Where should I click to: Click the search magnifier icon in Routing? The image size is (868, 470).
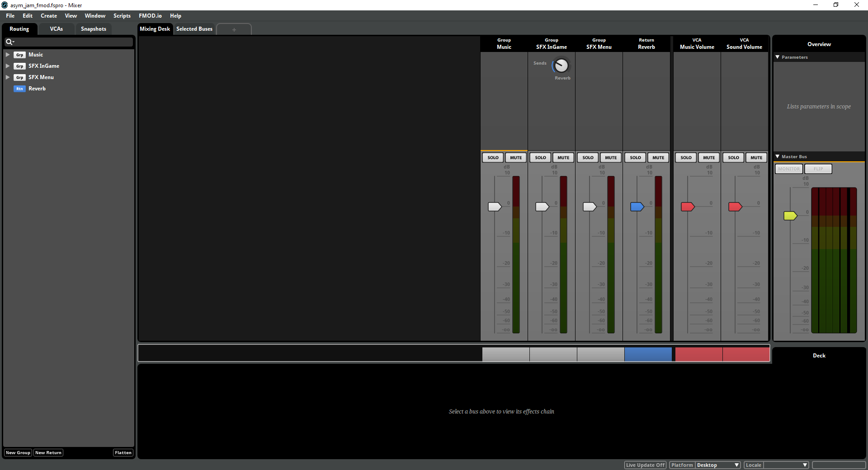click(x=9, y=42)
